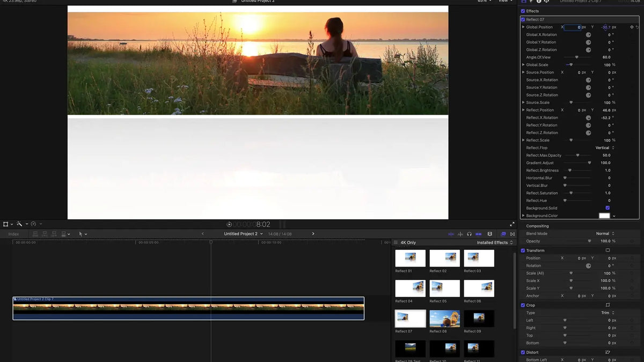Open the Transitions browser bowtie icon
Screen dimensions: 644x362
click(x=513, y=234)
